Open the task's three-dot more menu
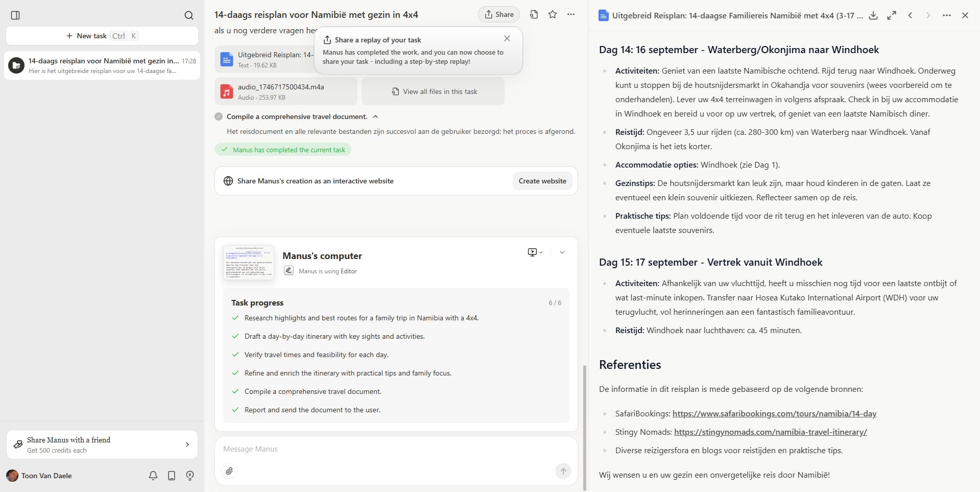This screenshot has height=492, width=980. pyautogui.click(x=571, y=15)
